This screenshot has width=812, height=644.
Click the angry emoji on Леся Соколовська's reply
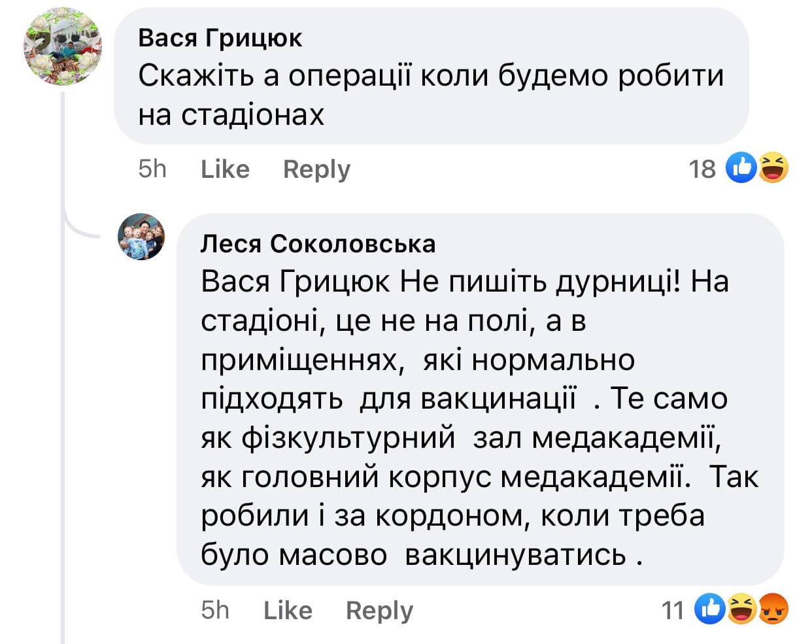point(773,609)
